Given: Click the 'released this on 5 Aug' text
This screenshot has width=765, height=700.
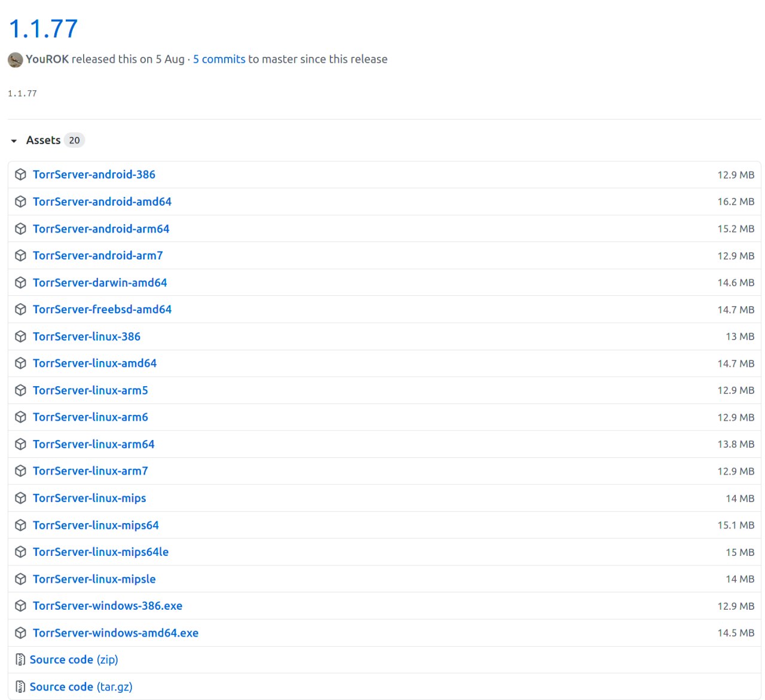Looking at the screenshot, I should tap(128, 59).
